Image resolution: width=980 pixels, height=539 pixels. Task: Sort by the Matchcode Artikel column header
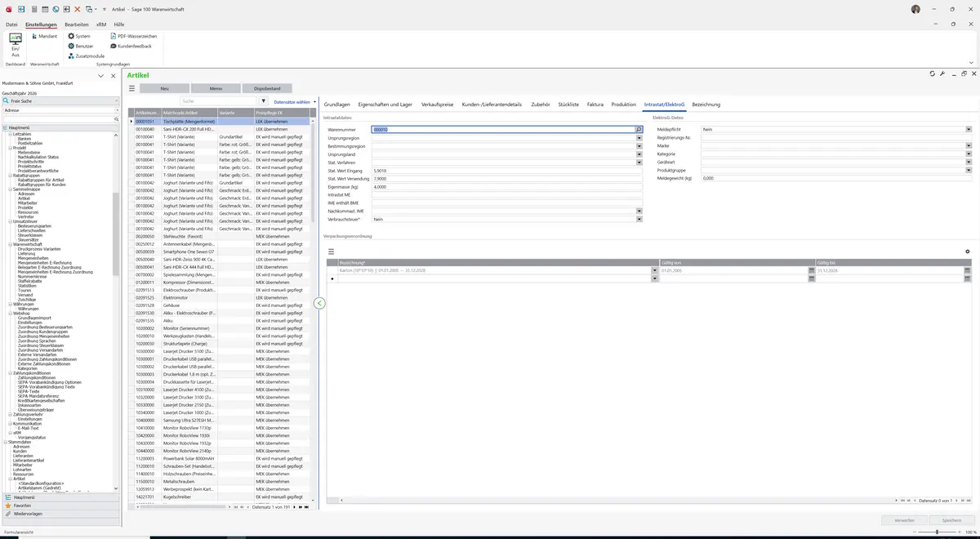189,113
